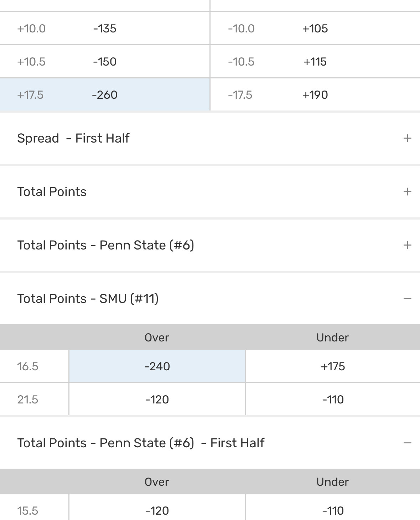Expand the Total Points section
Image resolution: width=420 pixels, height=520 pixels.
[x=407, y=192]
